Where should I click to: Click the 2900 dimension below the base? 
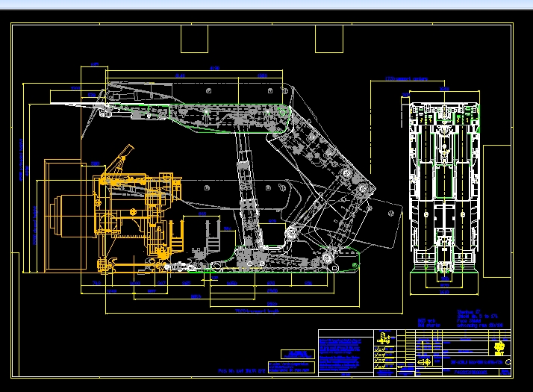tap(272, 290)
